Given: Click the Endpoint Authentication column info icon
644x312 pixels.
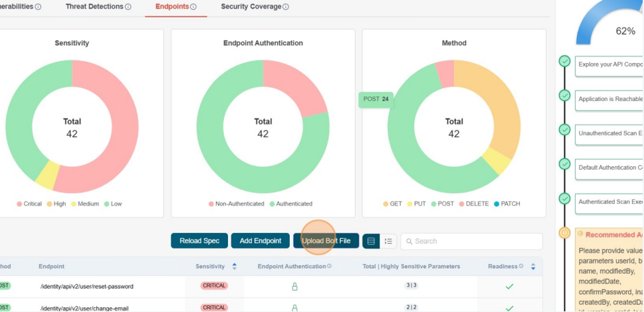Looking at the screenshot, I should 329,266.
